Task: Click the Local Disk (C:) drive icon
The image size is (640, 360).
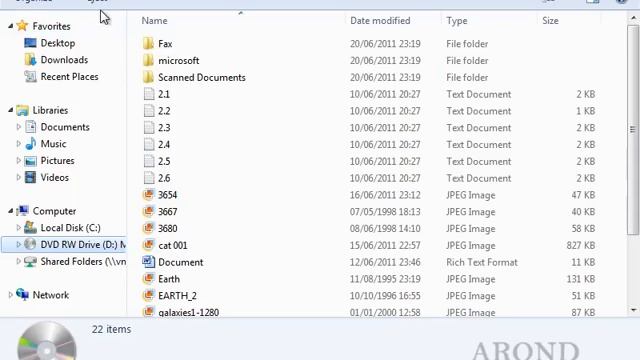Action: click(30, 227)
